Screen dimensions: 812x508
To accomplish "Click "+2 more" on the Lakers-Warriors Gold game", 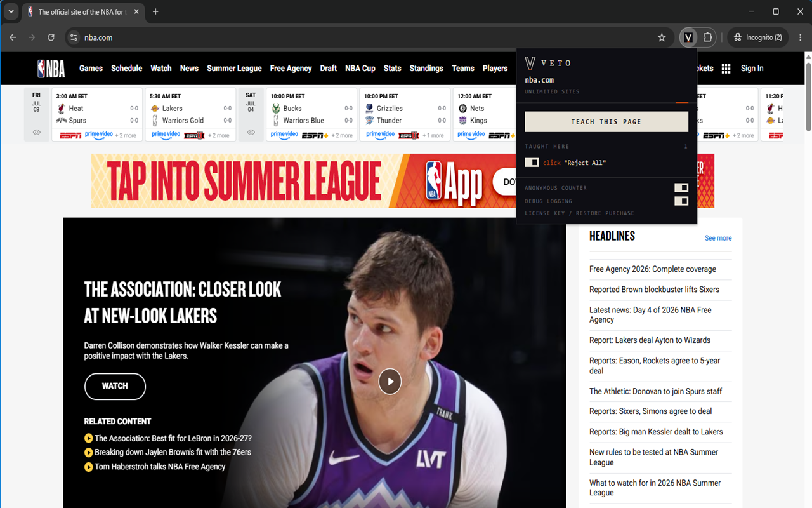I will [x=219, y=135].
